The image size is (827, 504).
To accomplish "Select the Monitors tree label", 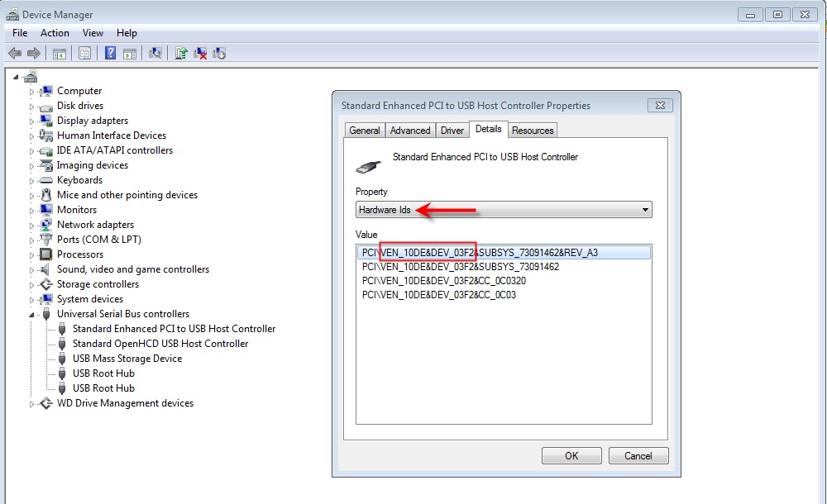I will point(77,210).
